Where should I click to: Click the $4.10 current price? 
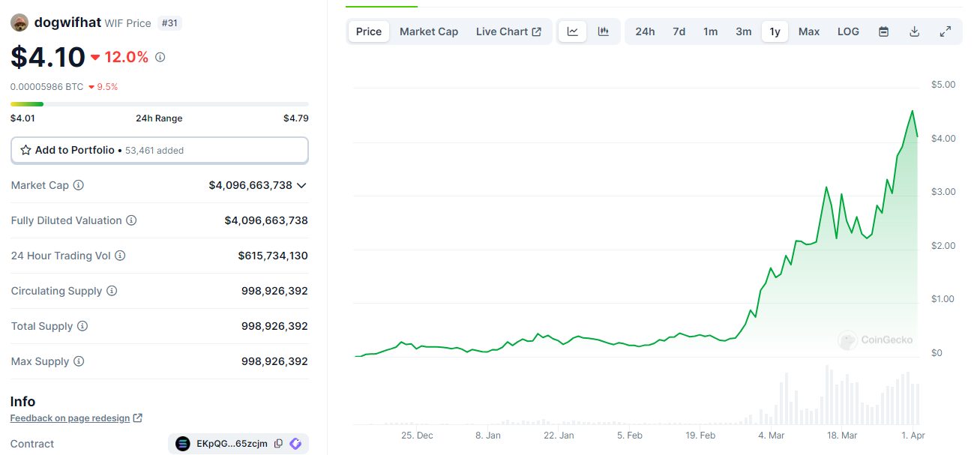47,57
